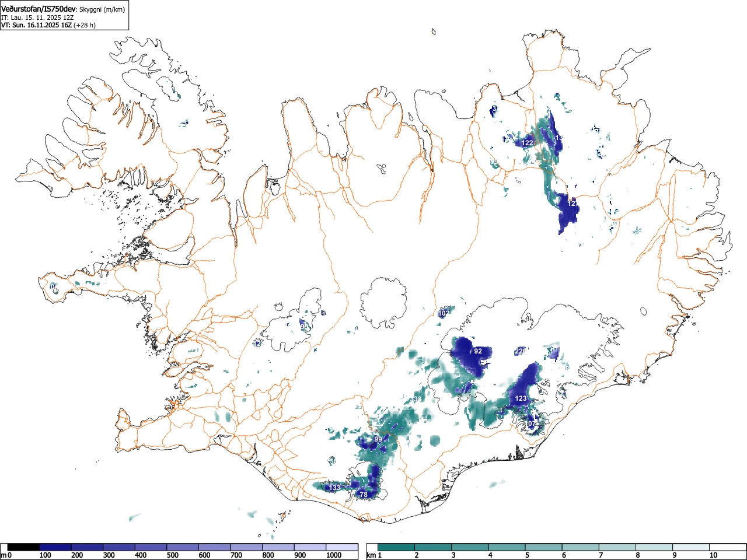This screenshot has height=560, width=747.
Task: Click the black 0–100 m legend swatch
Action: (24, 547)
